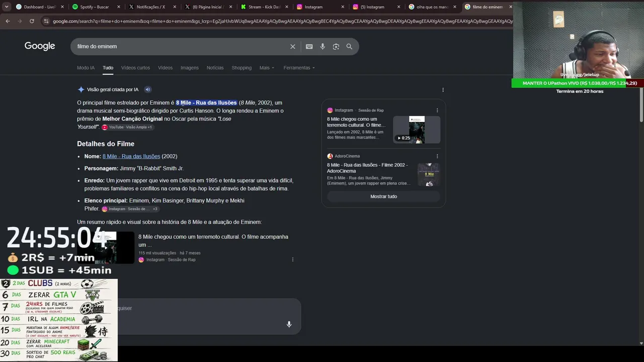Open options for the Instagram source card
Image resolution: width=644 pixels, height=362 pixels.
point(437,110)
